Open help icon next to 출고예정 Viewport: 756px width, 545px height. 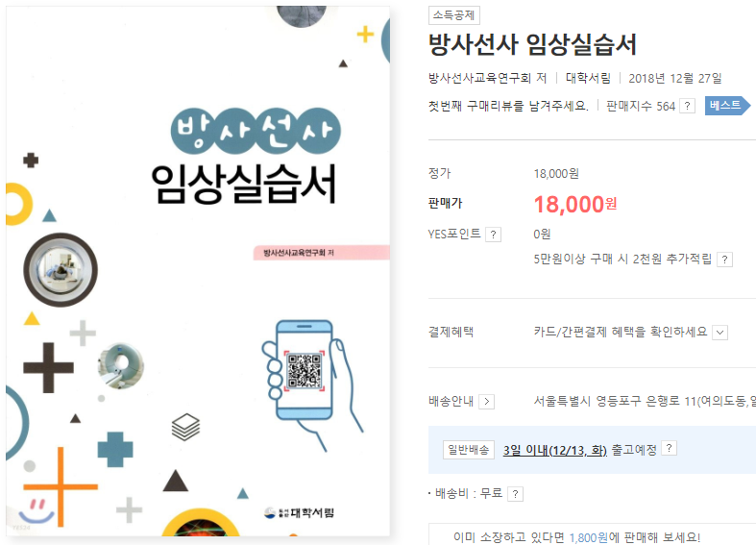click(669, 449)
